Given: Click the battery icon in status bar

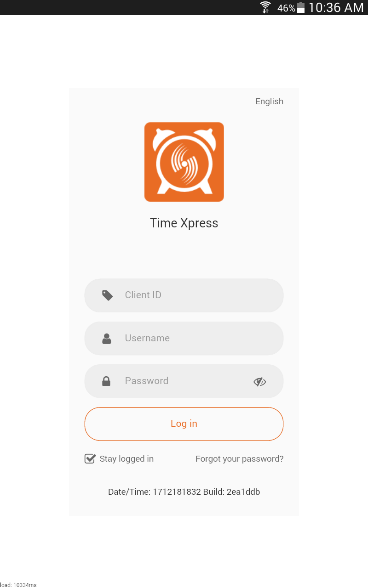Looking at the screenshot, I should 301,7.
